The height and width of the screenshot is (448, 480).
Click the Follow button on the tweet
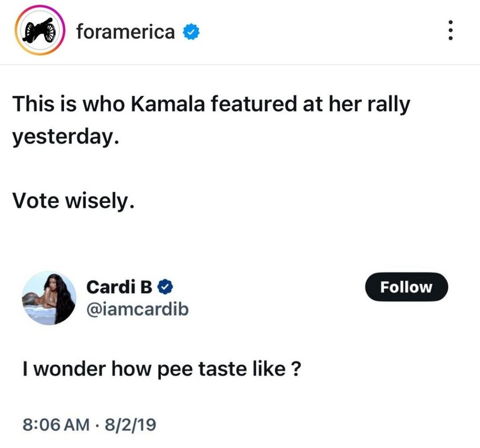(406, 286)
